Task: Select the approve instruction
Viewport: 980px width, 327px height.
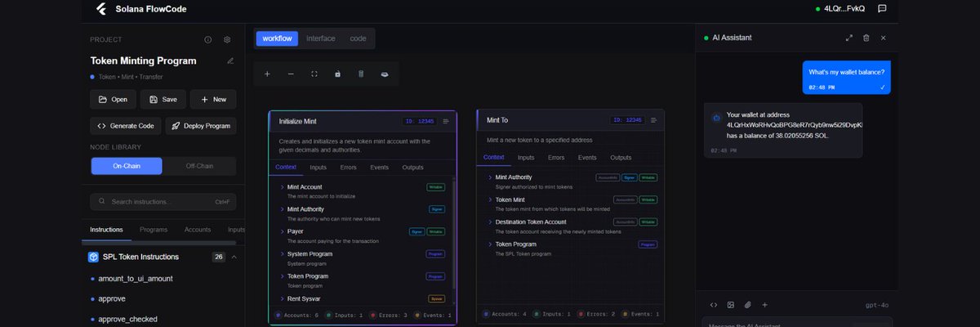Action: click(x=111, y=298)
